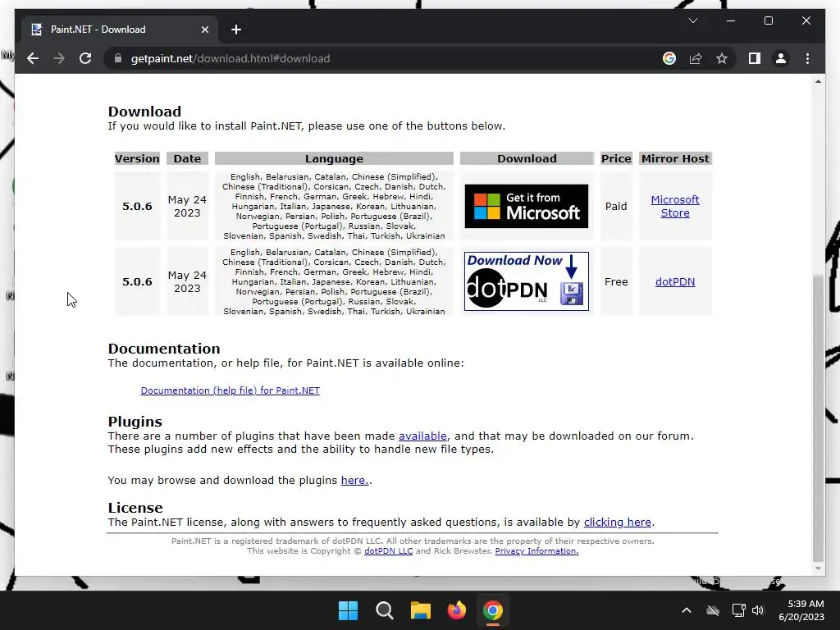
Task: Share this page using the share icon
Action: click(696, 58)
